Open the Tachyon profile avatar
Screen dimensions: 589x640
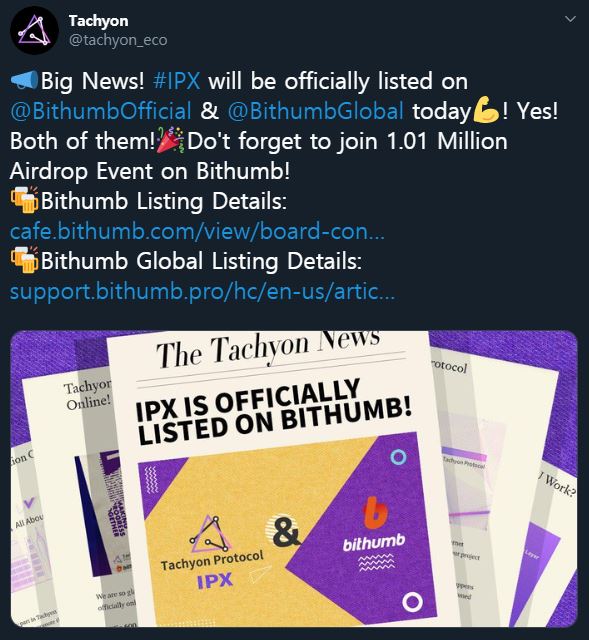tap(34, 31)
